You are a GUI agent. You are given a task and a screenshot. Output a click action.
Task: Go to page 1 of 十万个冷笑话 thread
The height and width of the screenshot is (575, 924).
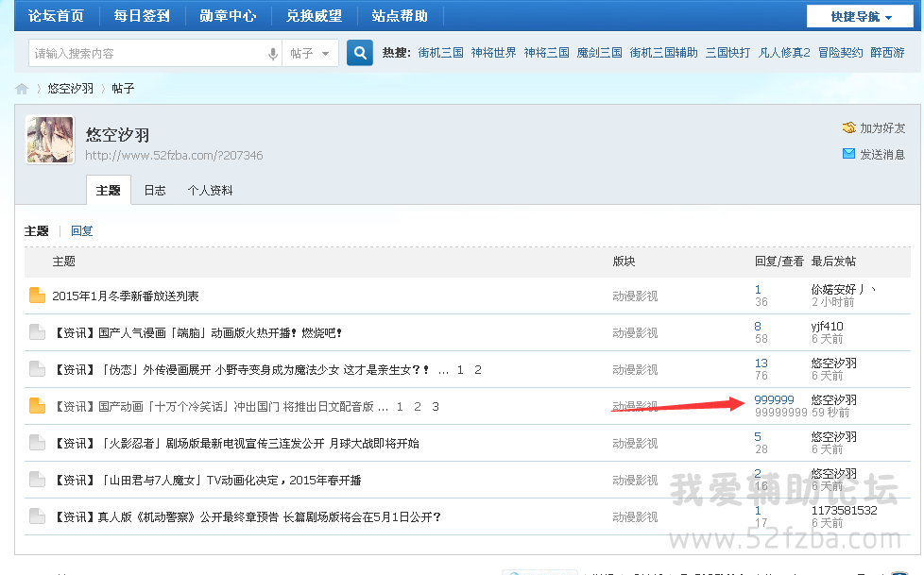coord(400,407)
